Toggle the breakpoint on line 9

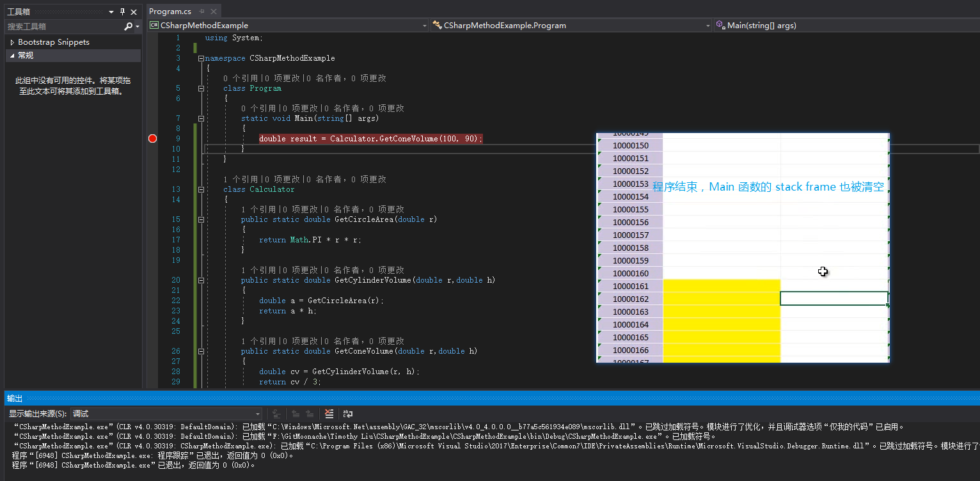pyautogui.click(x=152, y=139)
